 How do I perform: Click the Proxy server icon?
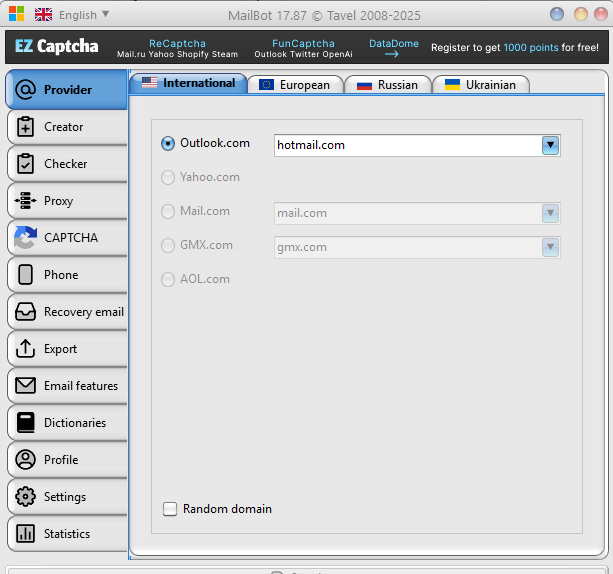[25, 201]
